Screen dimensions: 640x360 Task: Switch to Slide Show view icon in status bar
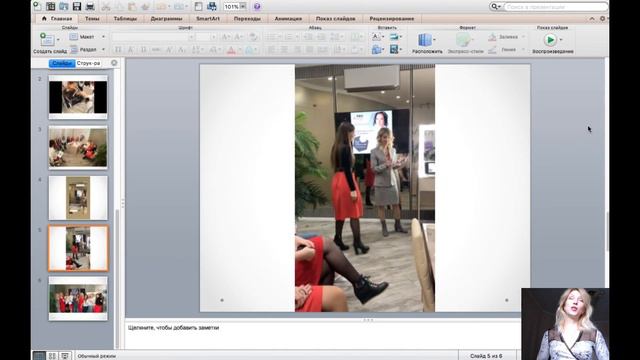point(65,356)
